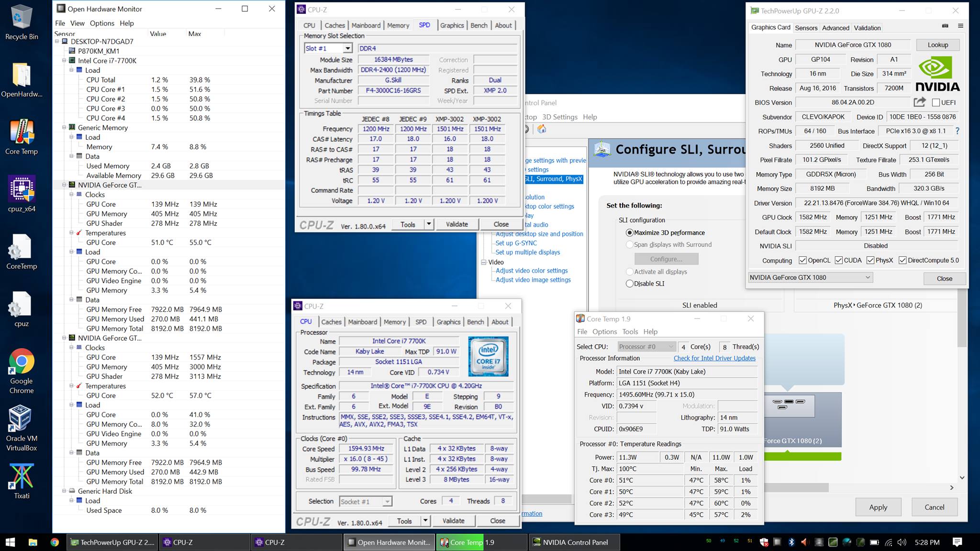This screenshot has height=551, width=980.
Task: Open the Sensors tab in GPU-Z
Action: tap(806, 28)
